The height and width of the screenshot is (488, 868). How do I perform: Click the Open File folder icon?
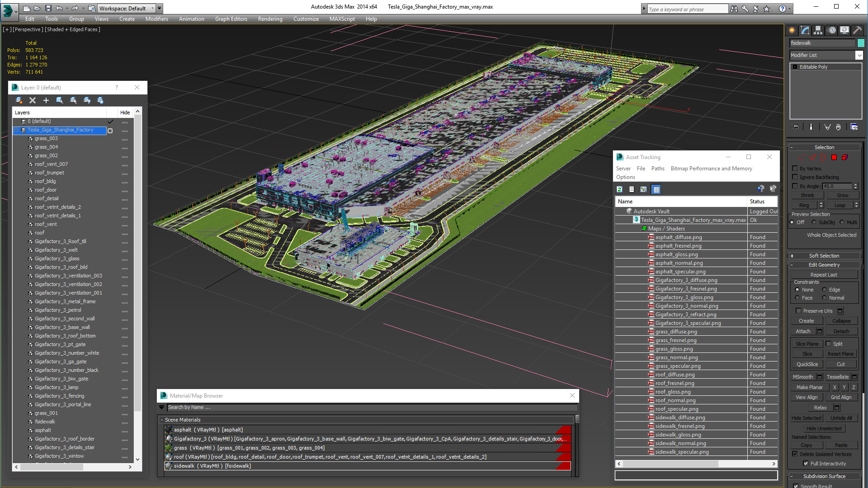[37, 8]
